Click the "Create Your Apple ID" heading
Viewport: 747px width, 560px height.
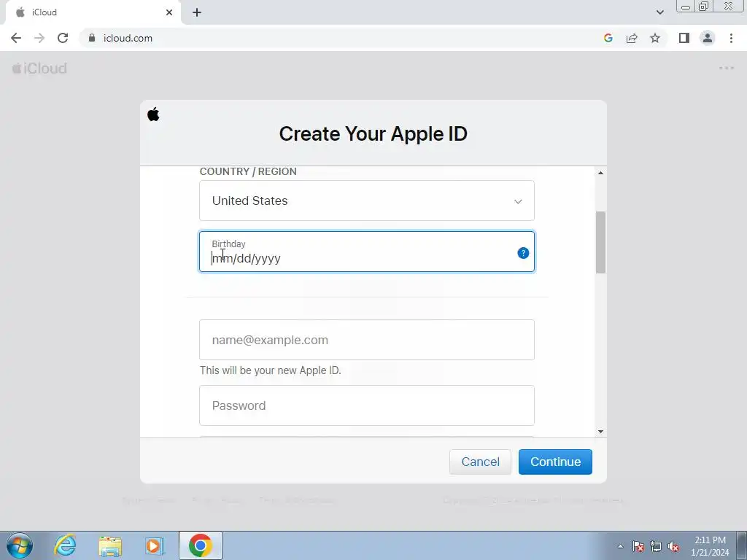[373, 134]
